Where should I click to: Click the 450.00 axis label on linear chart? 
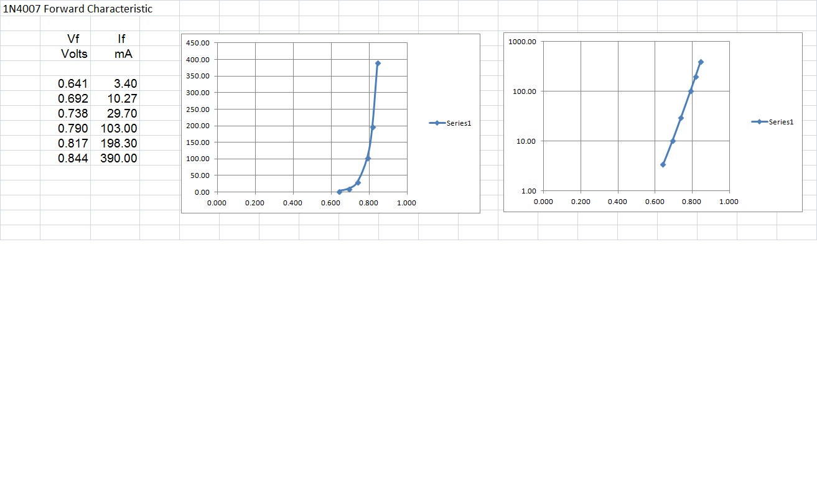198,44
